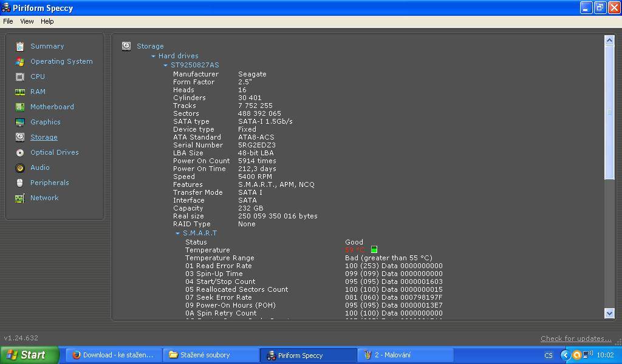The image size is (622, 364).
Task: Collapse the ST9250827AS drive node
Action: coord(165,66)
